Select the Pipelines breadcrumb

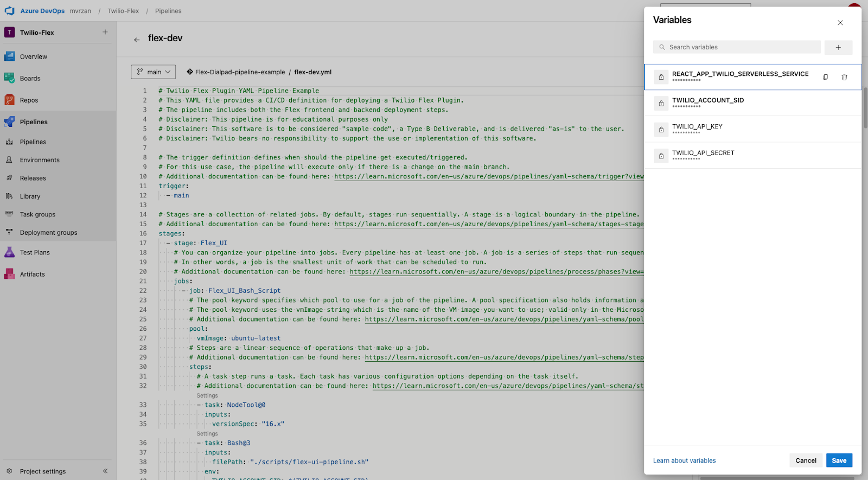pyautogui.click(x=168, y=11)
